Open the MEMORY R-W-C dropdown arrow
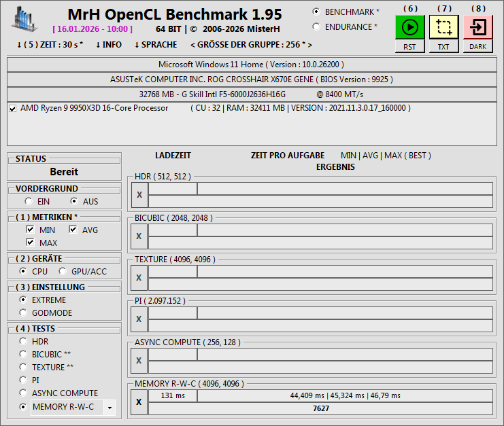Screen dimensions: 504x426 point(110,408)
